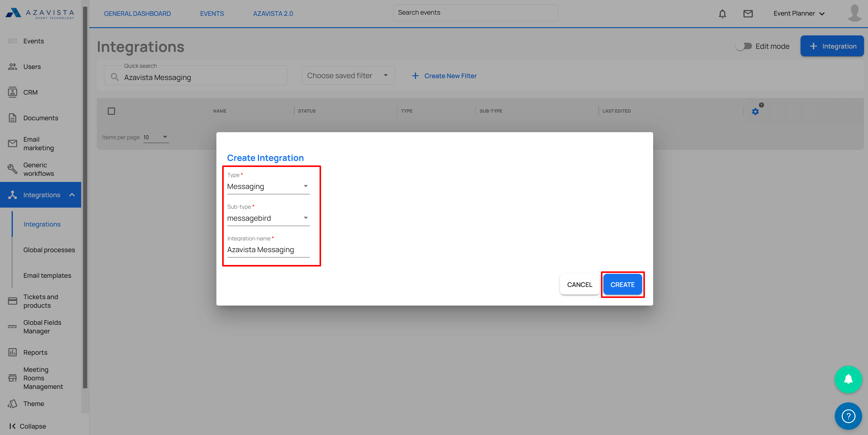Click the Search events input field
This screenshot has width=868, height=435.
pyautogui.click(x=476, y=13)
